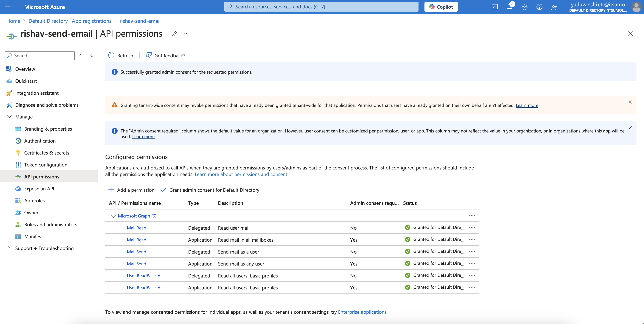The width and height of the screenshot is (644, 324).
Task: Dismiss the tenant-wide consent warning banner
Action: pyautogui.click(x=630, y=102)
